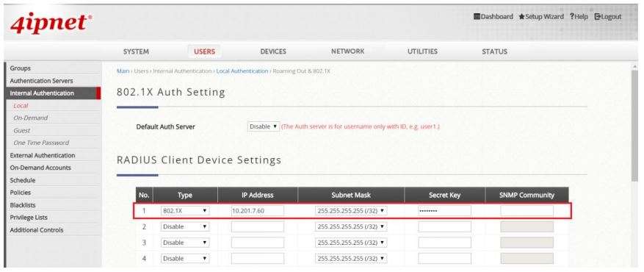Switch to the NETWORK tab
Image resolution: width=644 pixels, height=272 pixels.
point(348,51)
